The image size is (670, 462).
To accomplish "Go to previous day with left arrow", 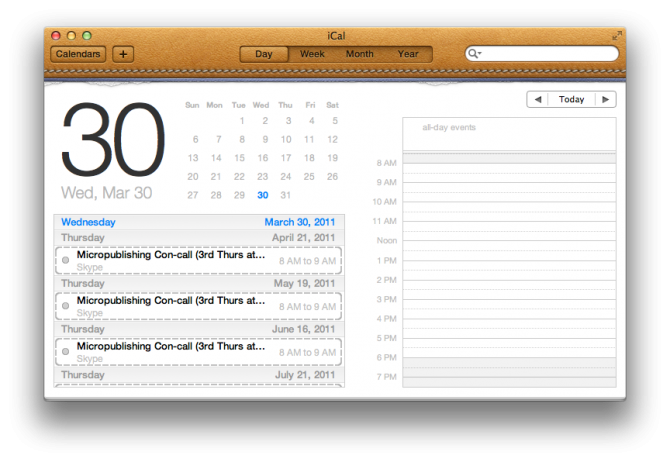I will coord(538,100).
